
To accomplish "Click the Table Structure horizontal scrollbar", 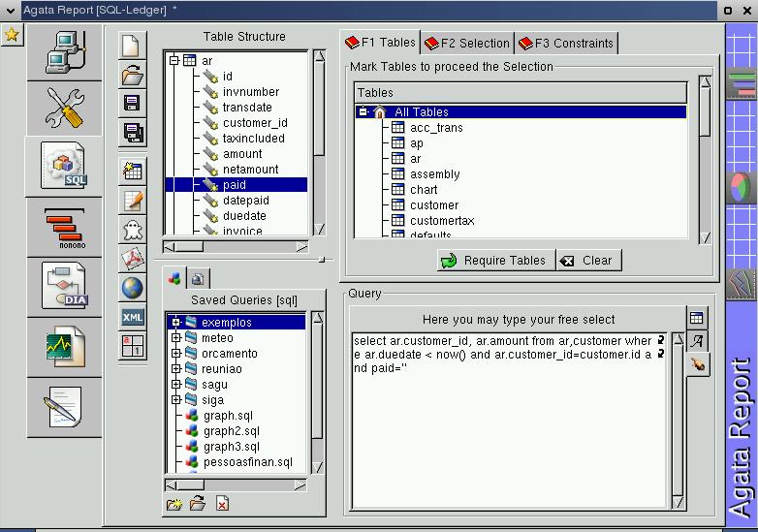I will pyautogui.click(x=237, y=246).
